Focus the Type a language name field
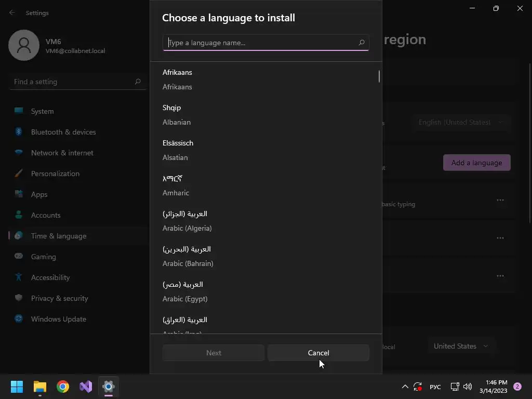The image size is (532, 399). pos(265,43)
